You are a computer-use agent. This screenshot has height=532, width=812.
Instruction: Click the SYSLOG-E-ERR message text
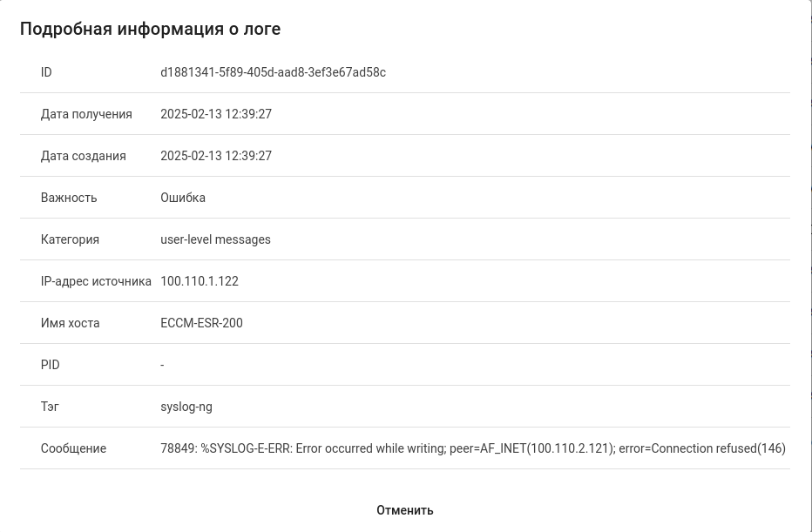coord(473,448)
